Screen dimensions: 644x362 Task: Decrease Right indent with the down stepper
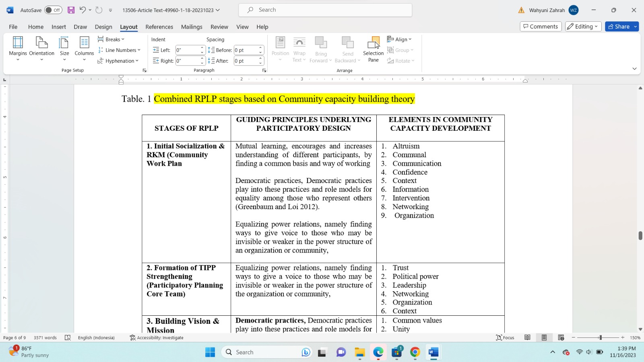tap(202, 64)
